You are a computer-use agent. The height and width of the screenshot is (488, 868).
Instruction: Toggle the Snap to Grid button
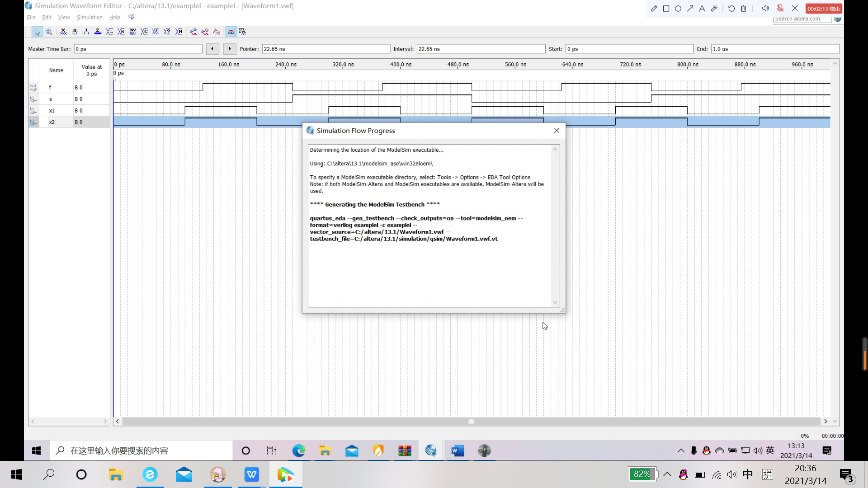(231, 32)
